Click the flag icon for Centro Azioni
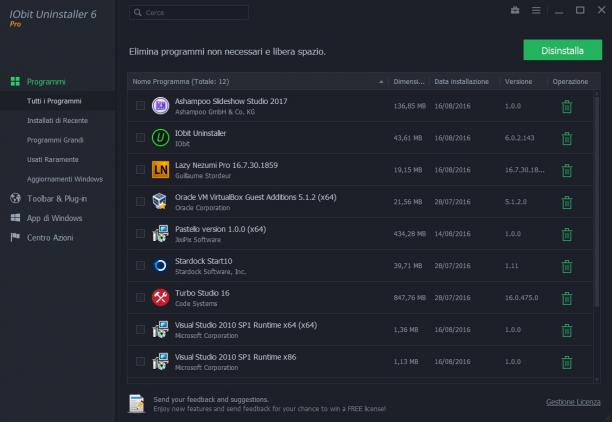Image resolution: width=612 pixels, height=422 pixels. pos(15,237)
